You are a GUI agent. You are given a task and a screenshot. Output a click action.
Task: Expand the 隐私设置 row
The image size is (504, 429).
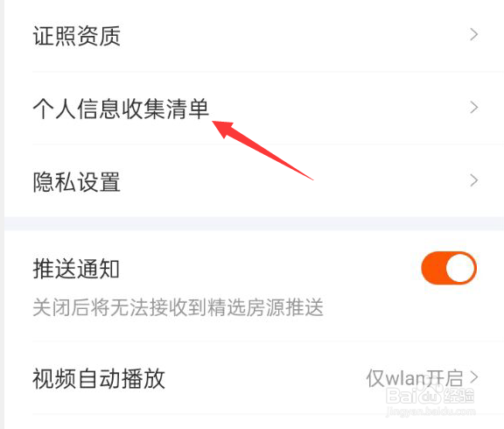[254, 181]
